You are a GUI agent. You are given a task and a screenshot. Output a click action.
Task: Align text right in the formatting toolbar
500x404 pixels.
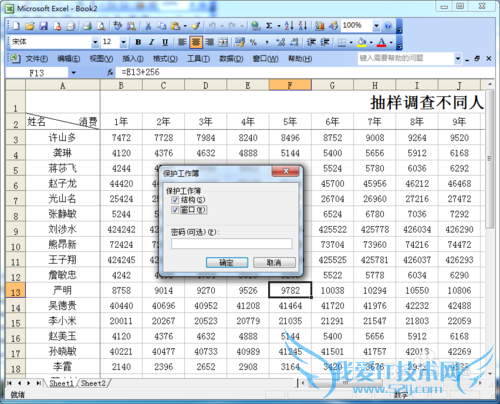coord(210,42)
